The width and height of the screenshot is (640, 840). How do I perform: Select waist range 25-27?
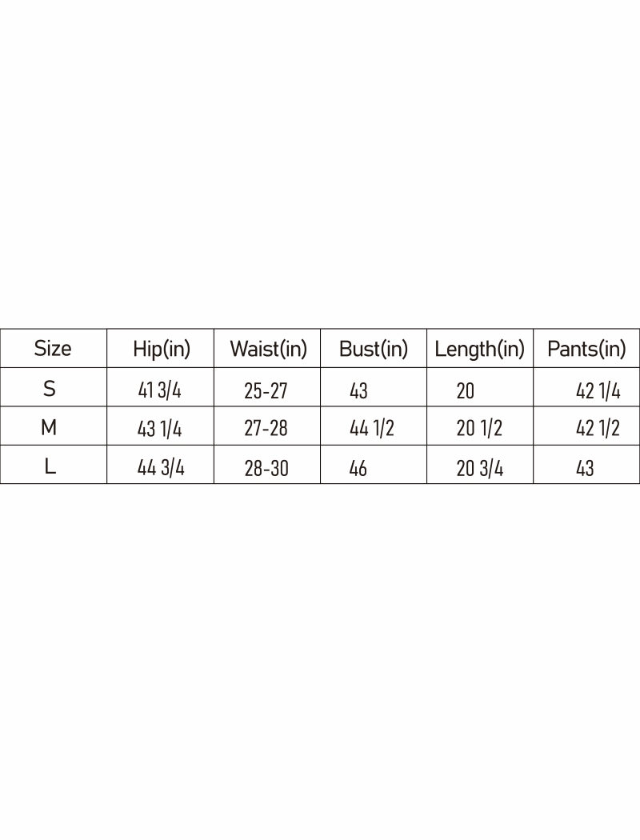[266, 391]
